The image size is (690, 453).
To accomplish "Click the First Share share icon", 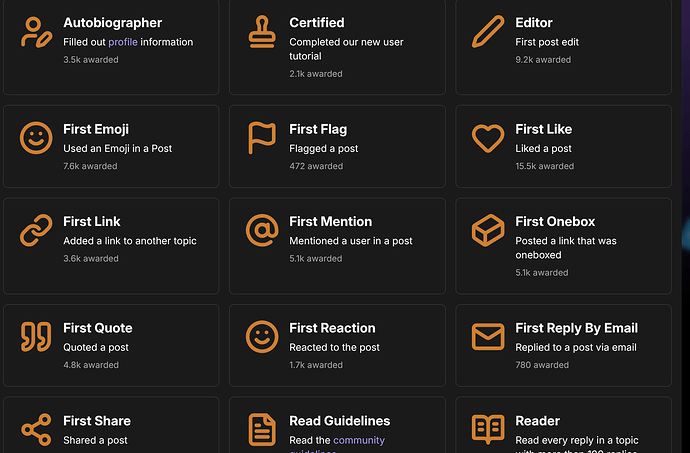I will coord(36,429).
